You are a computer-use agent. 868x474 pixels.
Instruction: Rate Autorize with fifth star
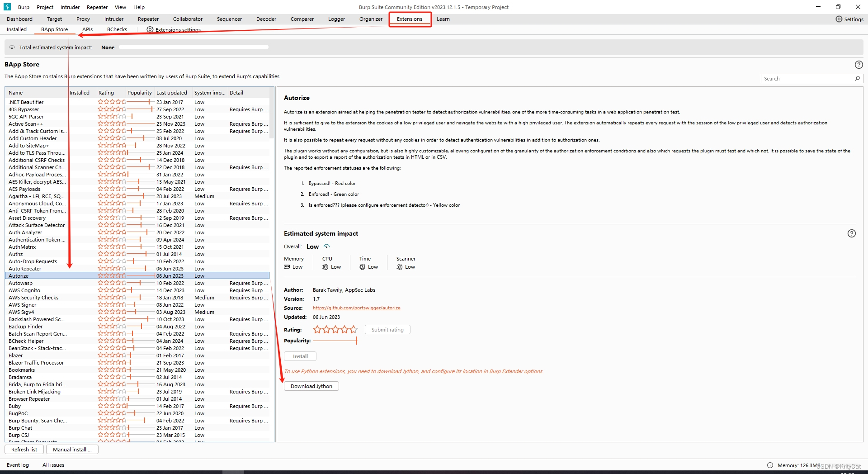[354, 330]
